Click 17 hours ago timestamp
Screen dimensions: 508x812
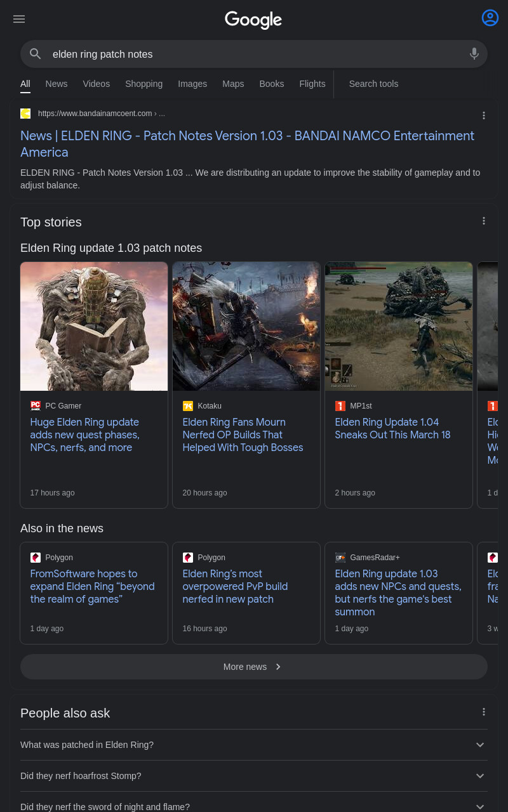pyautogui.click(x=52, y=493)
